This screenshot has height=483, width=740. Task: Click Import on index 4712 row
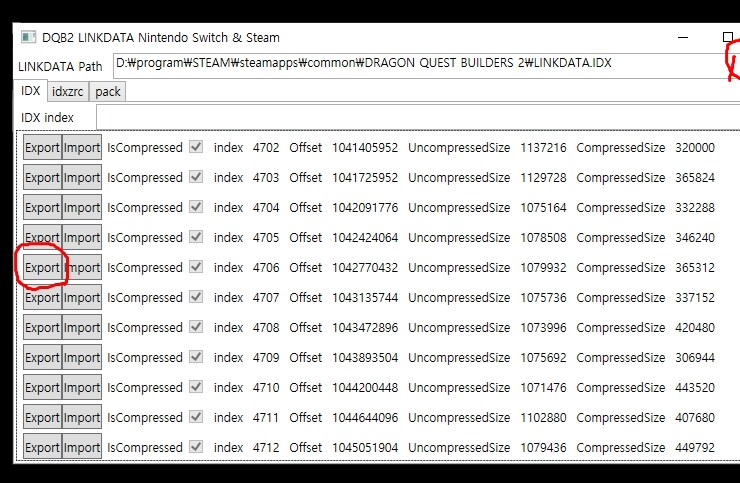click(82, 447)
